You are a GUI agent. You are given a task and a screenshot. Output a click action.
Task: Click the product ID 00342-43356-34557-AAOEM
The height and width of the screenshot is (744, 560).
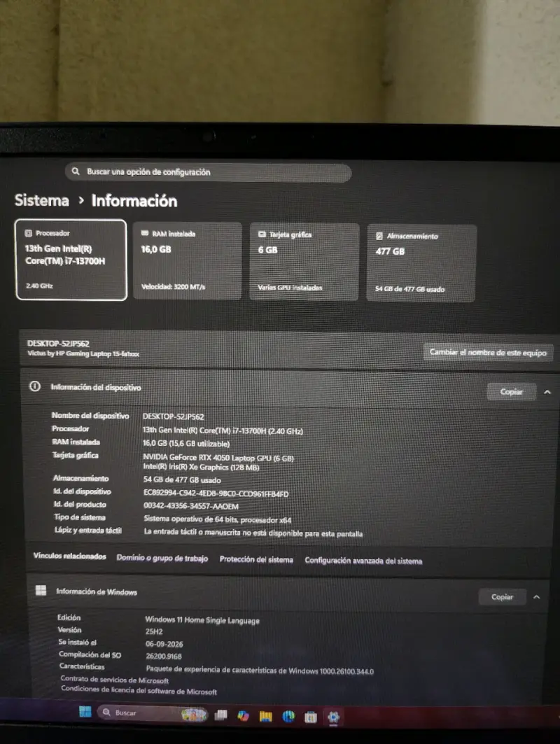[191, 506]
